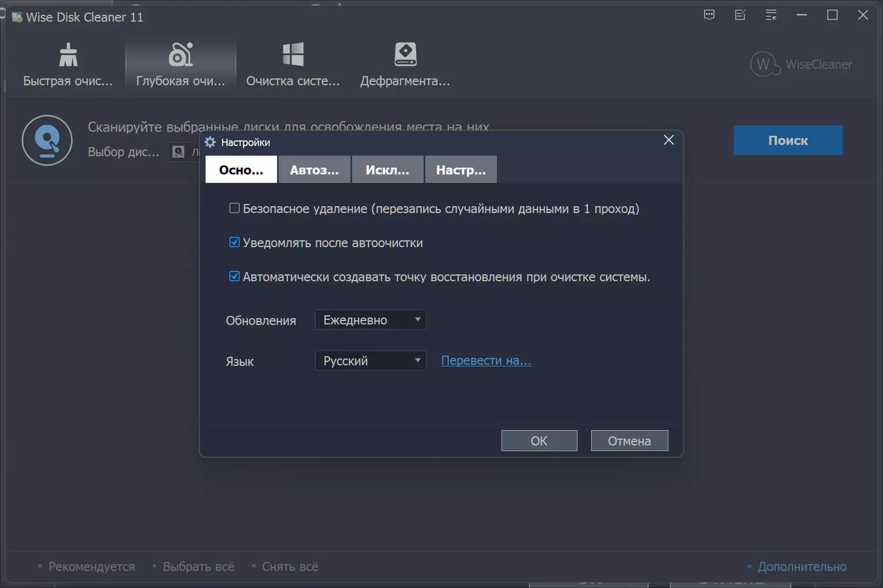
Task: Start scanning with the Поиск button
Action: click(x=788, y=140)
